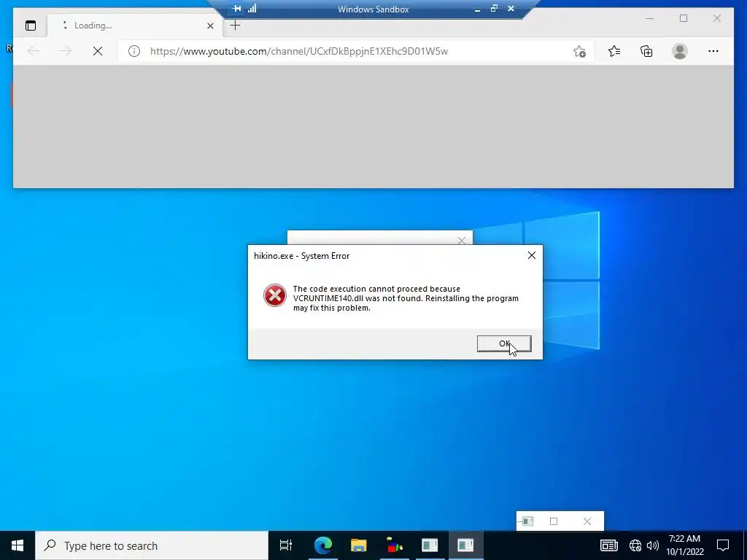
Task: Pin the Windows Sandbox connection bar
Action: [x=237, y=9]
